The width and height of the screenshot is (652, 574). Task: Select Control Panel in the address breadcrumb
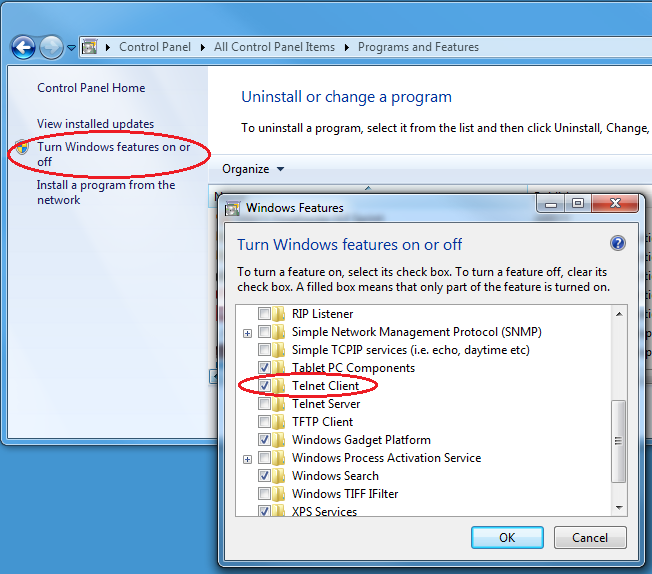pos(155,47)
